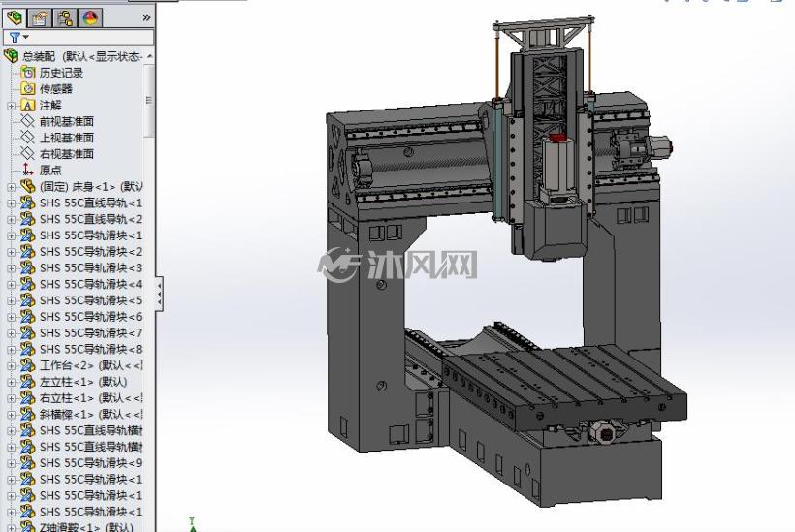Select the 传感器 label text
This screenshot has height=532, width=795.
[x=56, y=89]
